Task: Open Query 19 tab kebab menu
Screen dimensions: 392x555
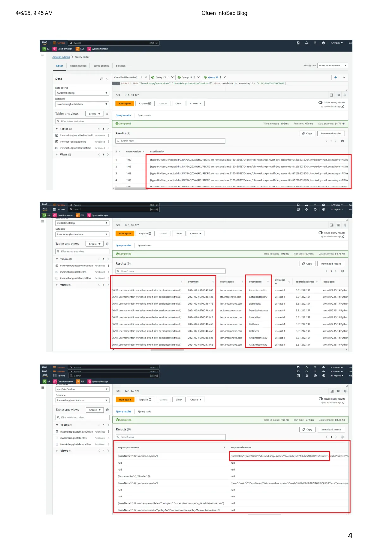Action: click(x=221, y=77)
